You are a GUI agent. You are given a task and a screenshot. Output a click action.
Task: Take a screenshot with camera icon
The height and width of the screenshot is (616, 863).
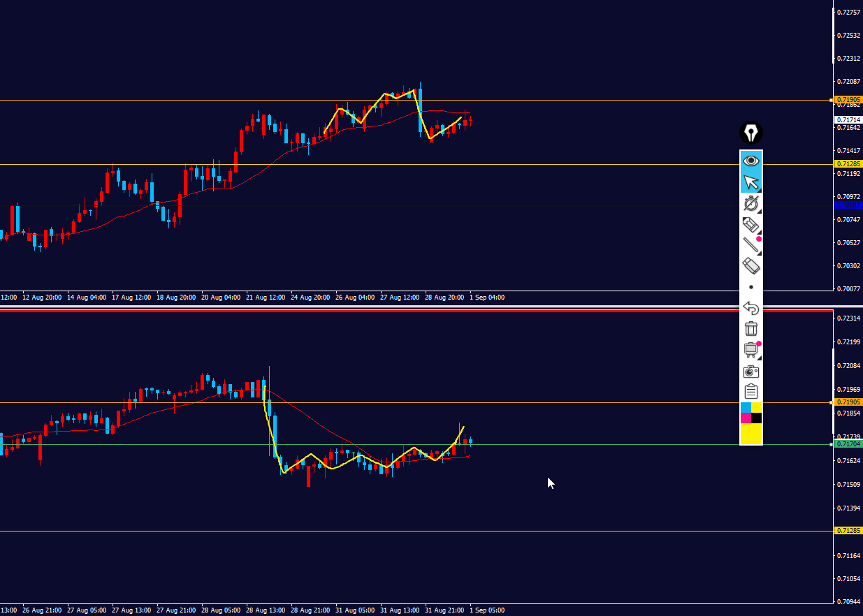(751, 371)
